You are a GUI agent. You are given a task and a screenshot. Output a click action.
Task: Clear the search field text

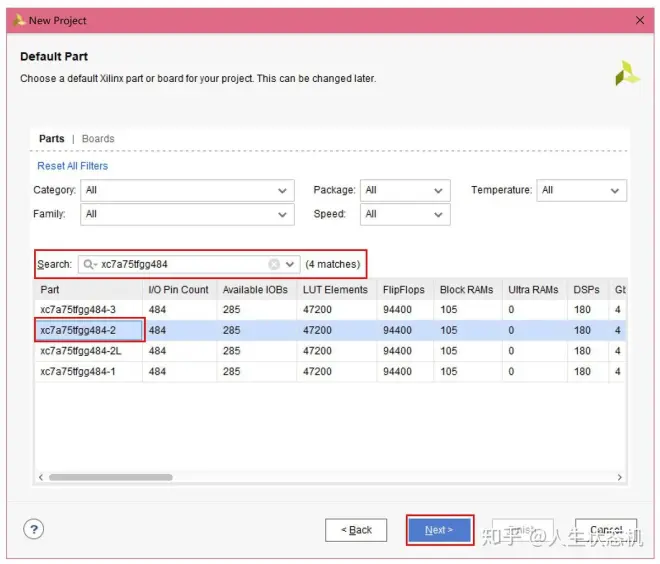pyautogui.click(x=274, y=264)
